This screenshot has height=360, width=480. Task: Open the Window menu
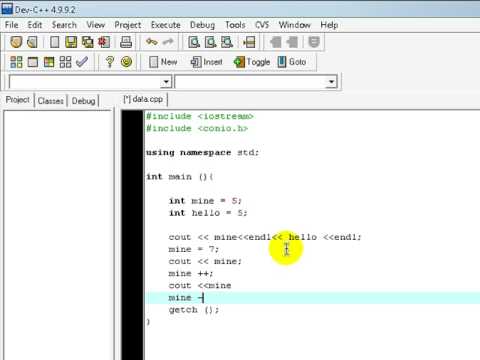point(295,25)
